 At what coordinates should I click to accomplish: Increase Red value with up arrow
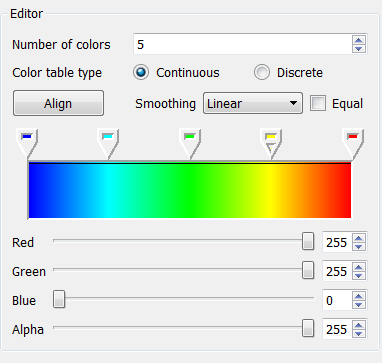[x=359, y=238]
